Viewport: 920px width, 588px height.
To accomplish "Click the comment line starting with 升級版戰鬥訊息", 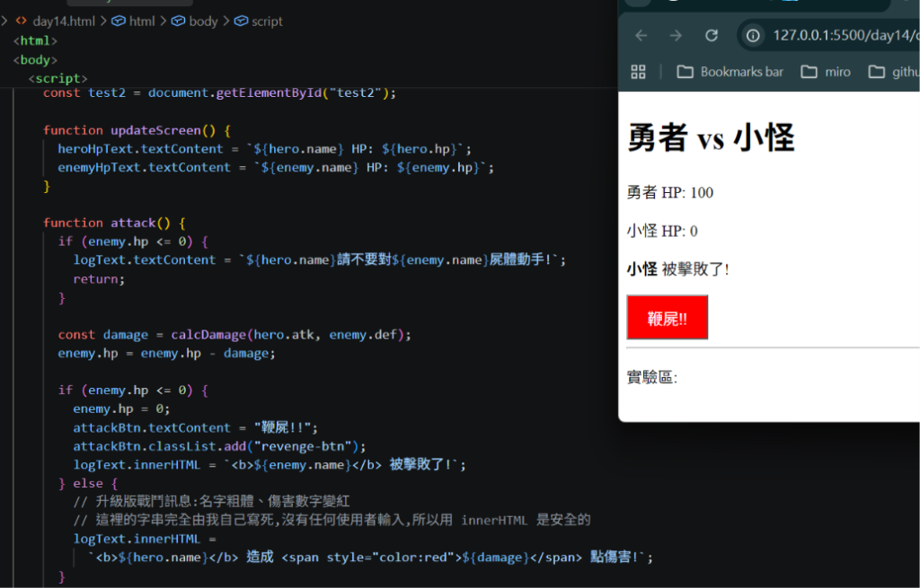I will pyautogui.click(x=212, y=501).
